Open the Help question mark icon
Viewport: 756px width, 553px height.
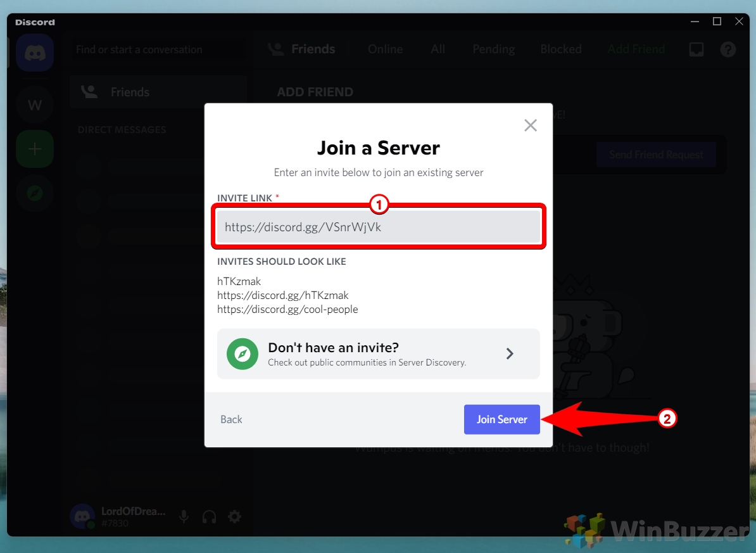728,49
